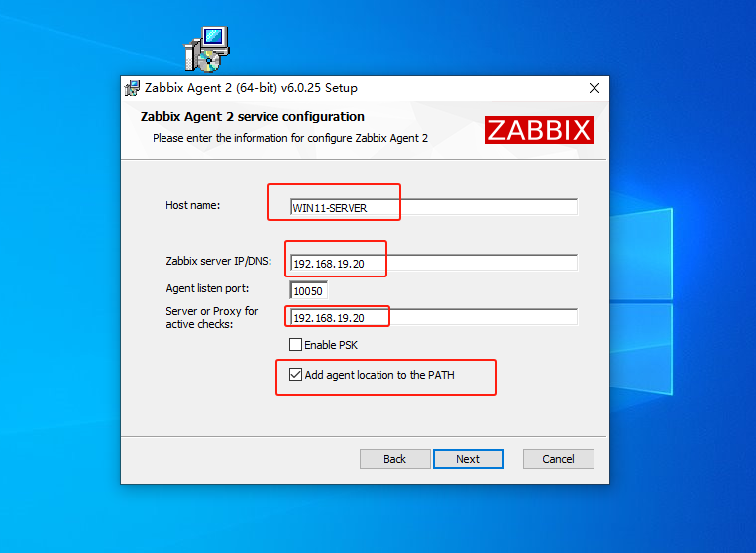
Task: Click the Zabbix server IP/DNS field
Action: [434, 263]
